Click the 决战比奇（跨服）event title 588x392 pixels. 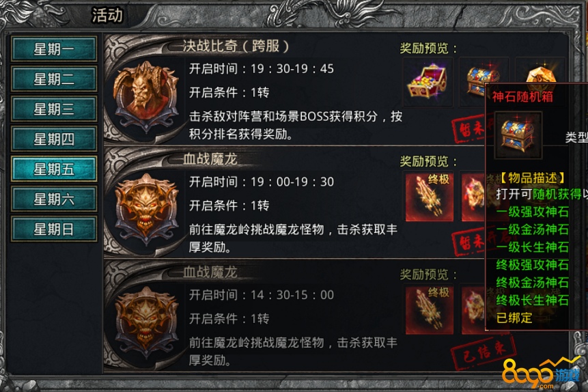(236, 46)
